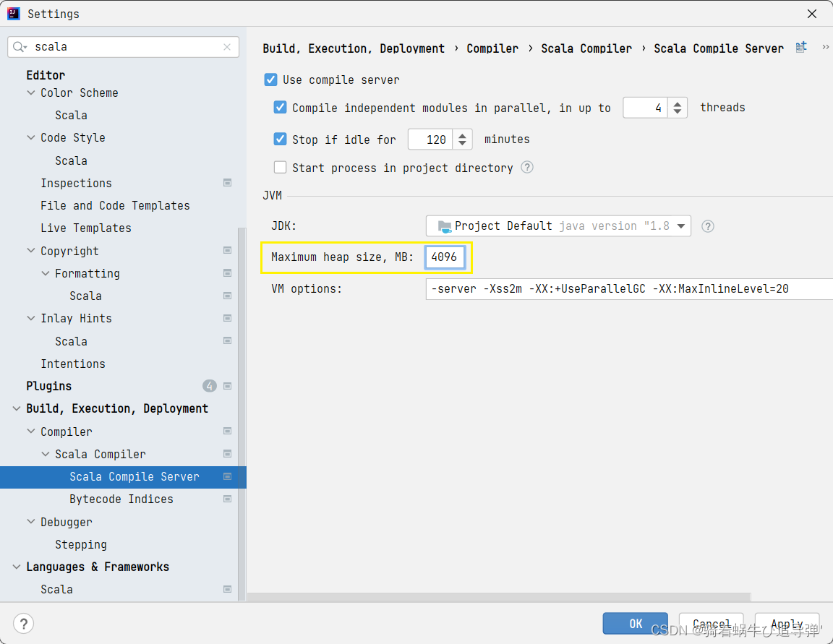Click the bottom-left help question mark icon
Screen dimensions: 833x644
pos(23,623)
